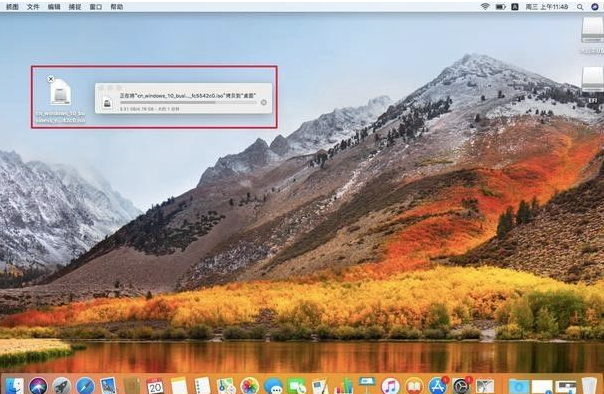The image size is (604, 394).
Task: Open the Wi-Fi status menu
Action: pyautogui.click(x=485, y=7)
